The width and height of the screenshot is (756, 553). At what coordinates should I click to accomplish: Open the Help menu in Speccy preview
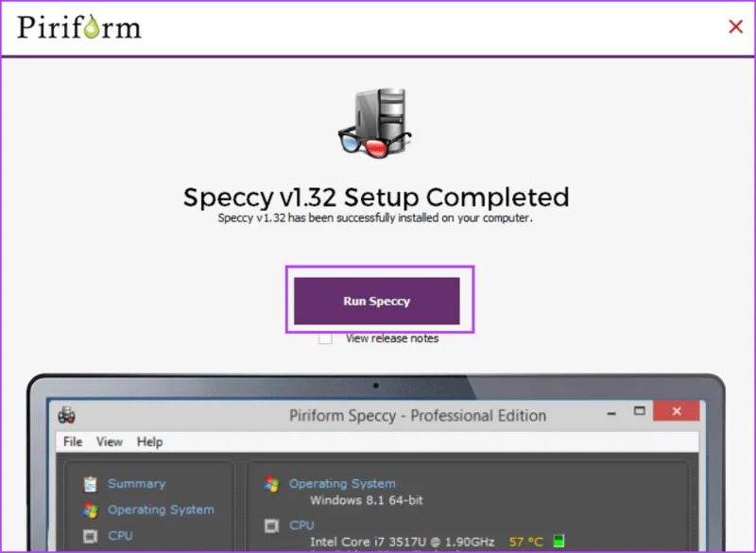point(150,441)
